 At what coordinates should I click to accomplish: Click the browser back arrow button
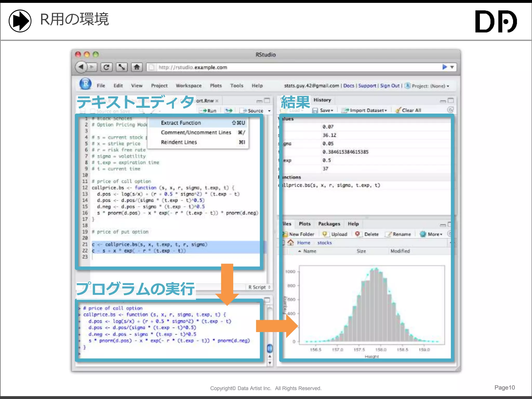(x=81, y=67)
